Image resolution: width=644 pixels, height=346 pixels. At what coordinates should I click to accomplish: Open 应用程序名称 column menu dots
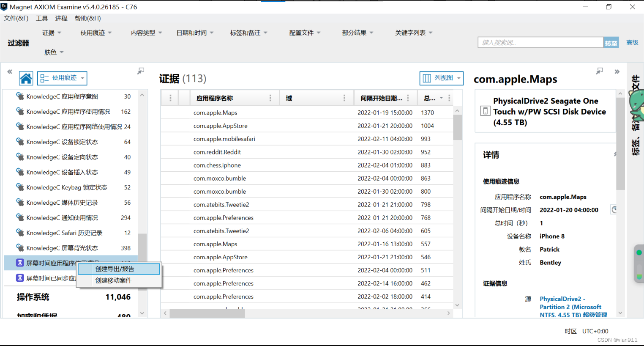[x=270, y=98]
